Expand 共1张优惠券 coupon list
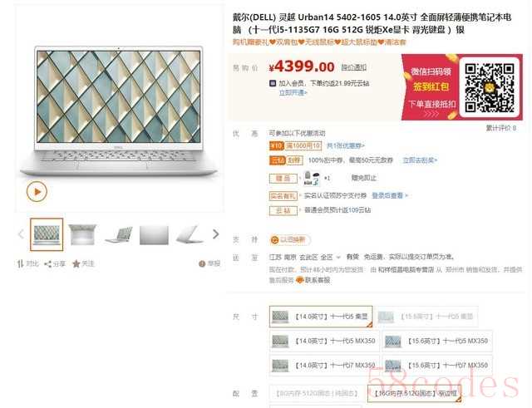532x408 pixels. click(346, 146)
